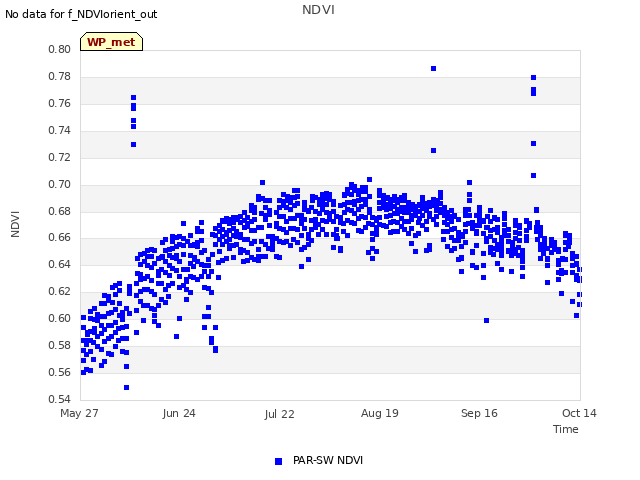Click the blue PAR-SW NDVI legend marker

tap(278, 461)
